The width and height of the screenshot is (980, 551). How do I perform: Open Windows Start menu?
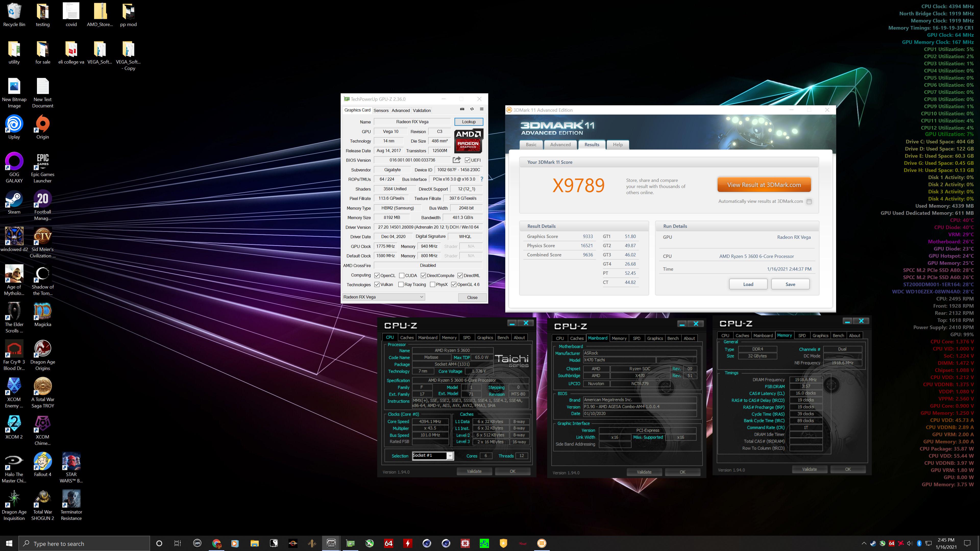tap(9, 543)
